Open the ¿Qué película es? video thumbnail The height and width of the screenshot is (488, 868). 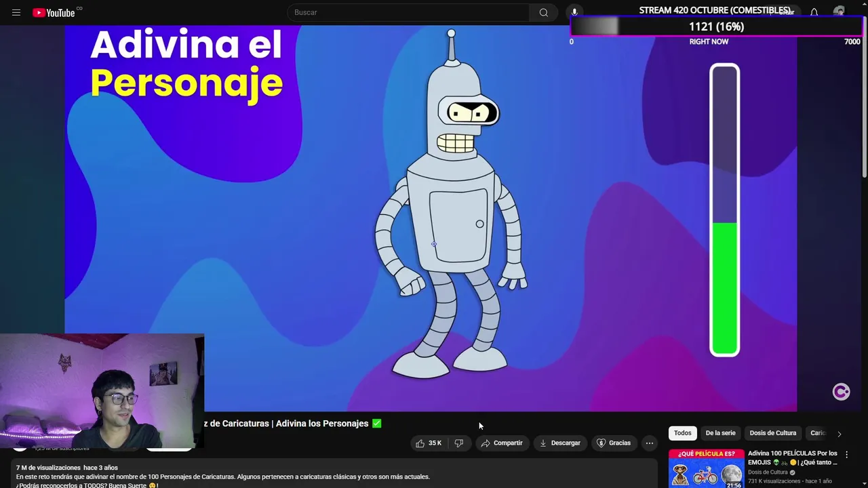(x=706, y=468)
